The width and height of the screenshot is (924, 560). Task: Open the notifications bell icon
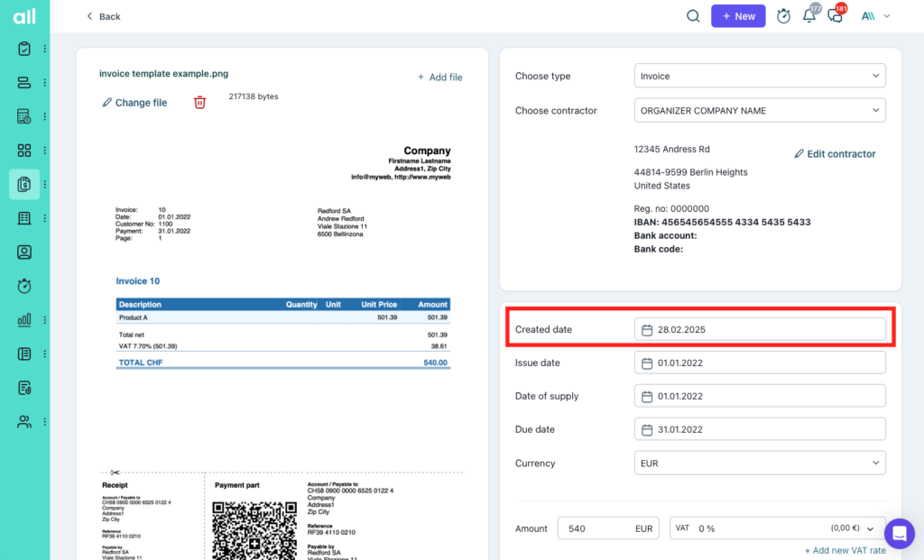point(809,16)
